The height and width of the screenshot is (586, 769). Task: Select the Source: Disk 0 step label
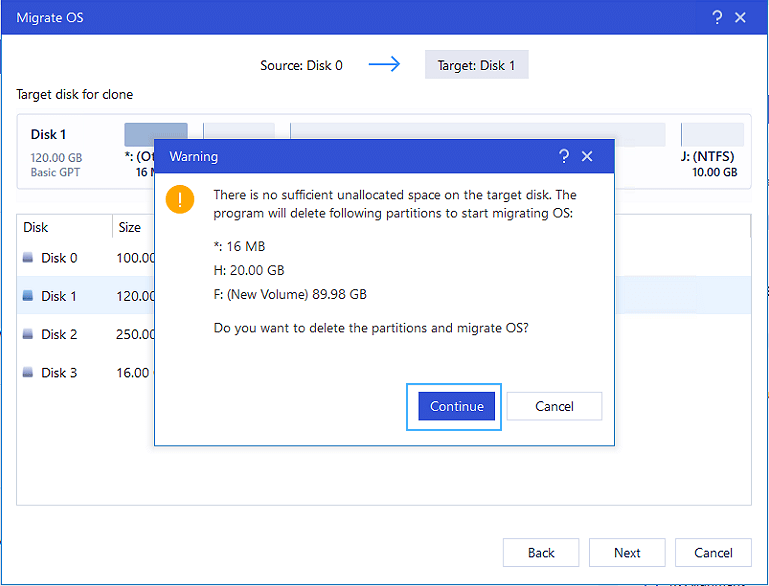[301, 65]
